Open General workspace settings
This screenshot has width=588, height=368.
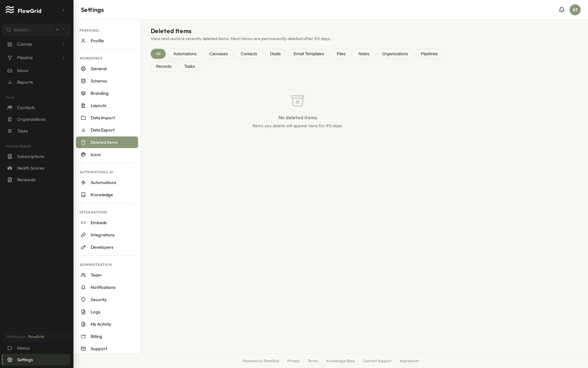point(107,69)
